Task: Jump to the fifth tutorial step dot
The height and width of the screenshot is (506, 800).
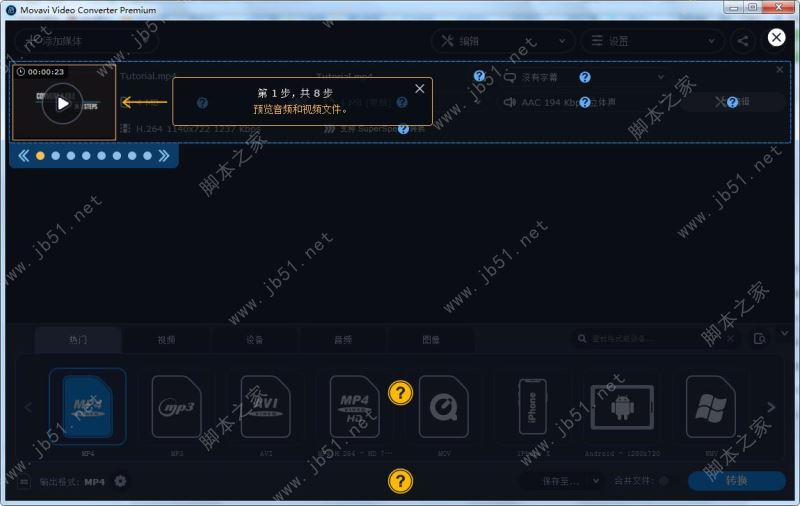Action: click(x=102, y=156)
